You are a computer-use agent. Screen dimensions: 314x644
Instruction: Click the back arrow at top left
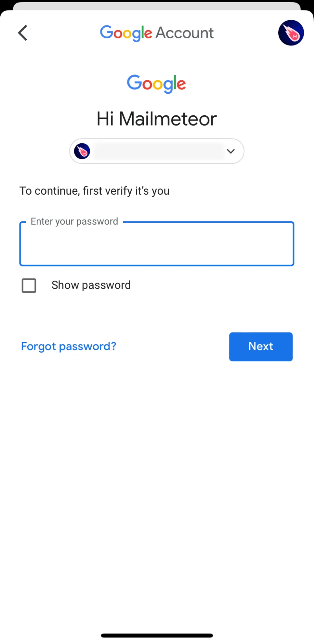22,33
